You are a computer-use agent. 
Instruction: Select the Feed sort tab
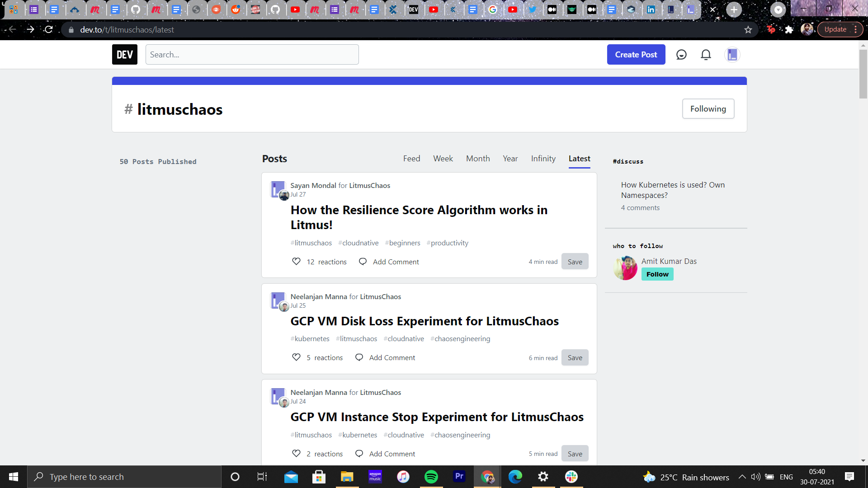(411, 159)
